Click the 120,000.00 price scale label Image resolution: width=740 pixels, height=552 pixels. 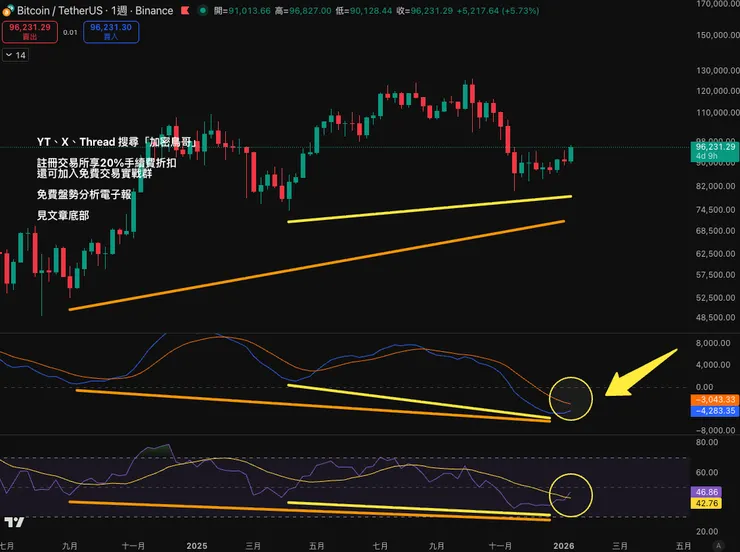tap(718, 91)
